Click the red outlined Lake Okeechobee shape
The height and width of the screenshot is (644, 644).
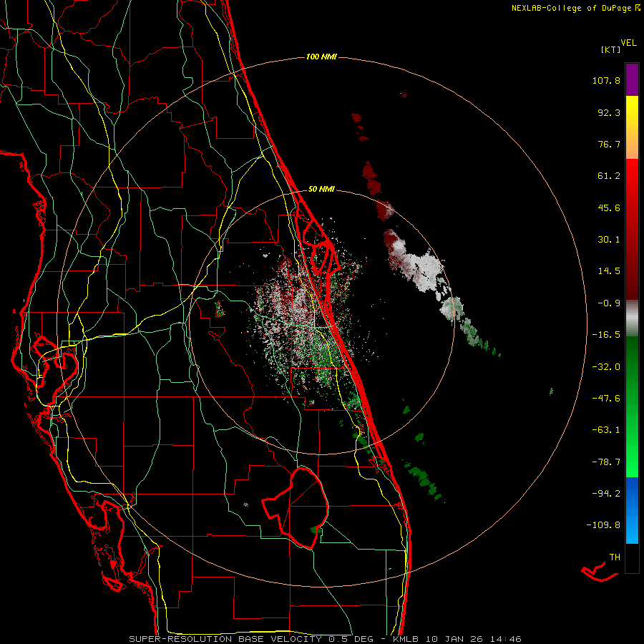pos(296,508)
